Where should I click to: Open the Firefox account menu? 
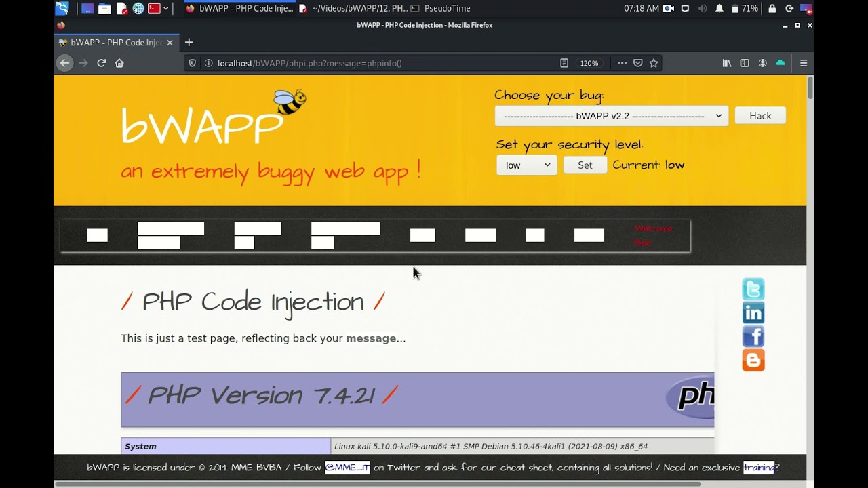tap(763, 63)
